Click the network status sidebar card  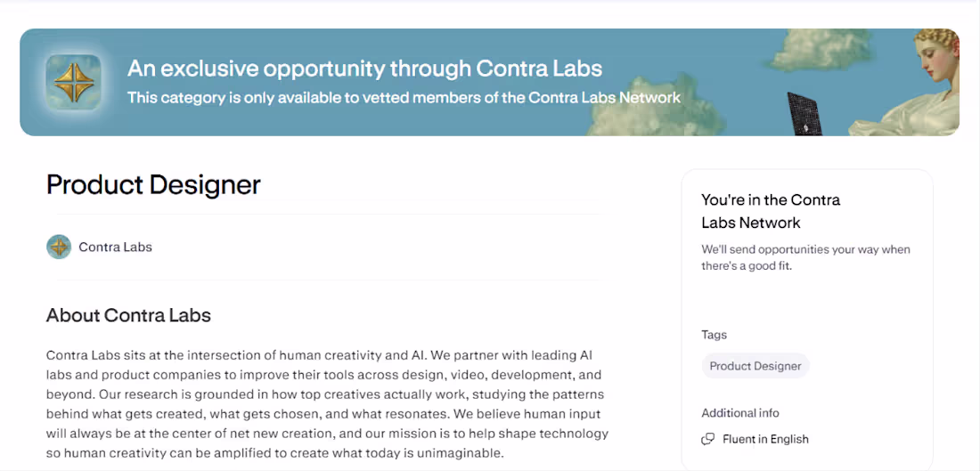pos(807,320)
